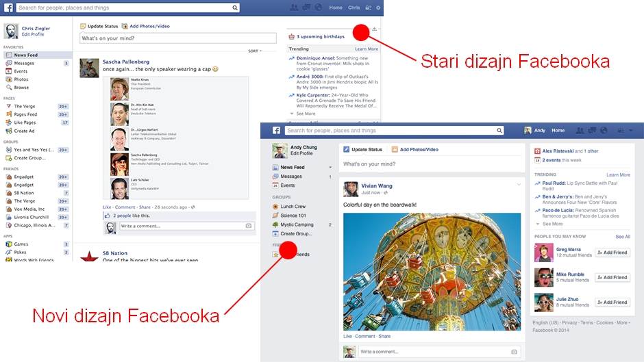The image size is (644, 362).
Task: Open Mystic Camping group via its tent icon
Action: [275, 224]
